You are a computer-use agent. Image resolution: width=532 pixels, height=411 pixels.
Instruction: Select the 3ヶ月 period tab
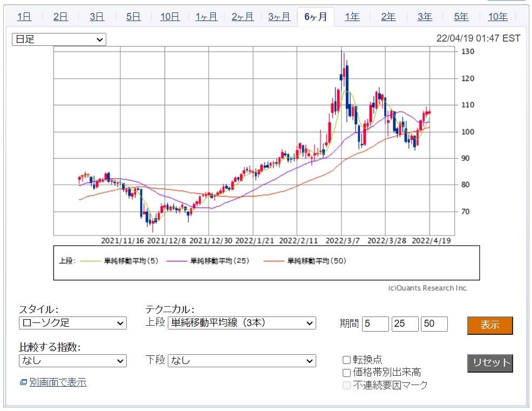tap(279, 17)
